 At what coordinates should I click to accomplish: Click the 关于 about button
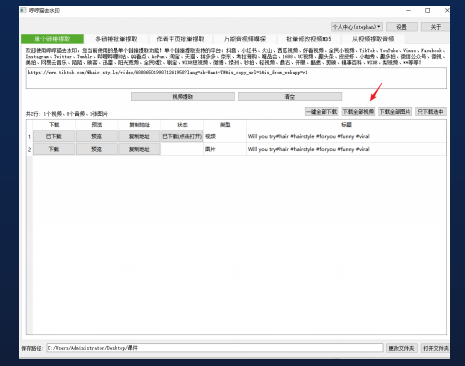pyautogui.click(x=435, y=27)
